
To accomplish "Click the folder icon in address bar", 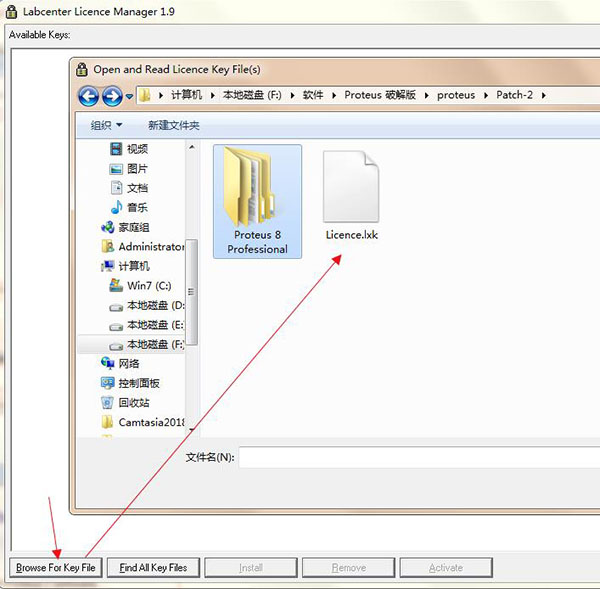I will coord(145,95).
